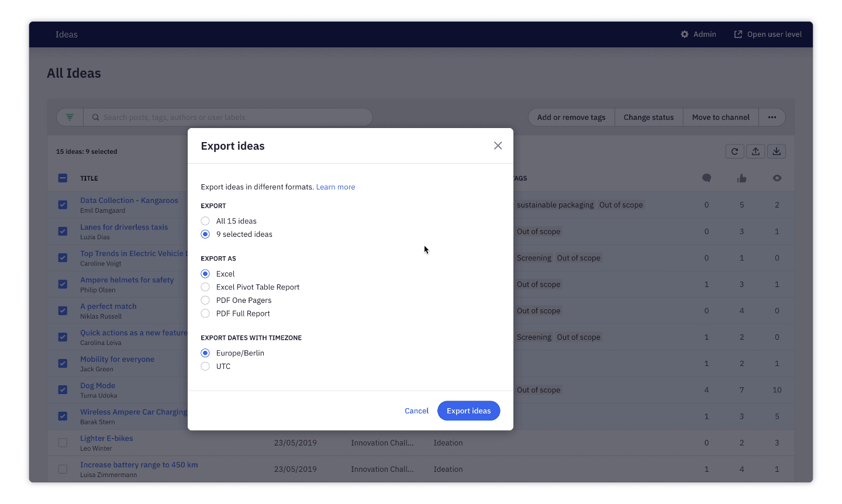Click the search posts input field
Image resolution: width=842 pixels, height=504 pixels.
click(228, 117)
